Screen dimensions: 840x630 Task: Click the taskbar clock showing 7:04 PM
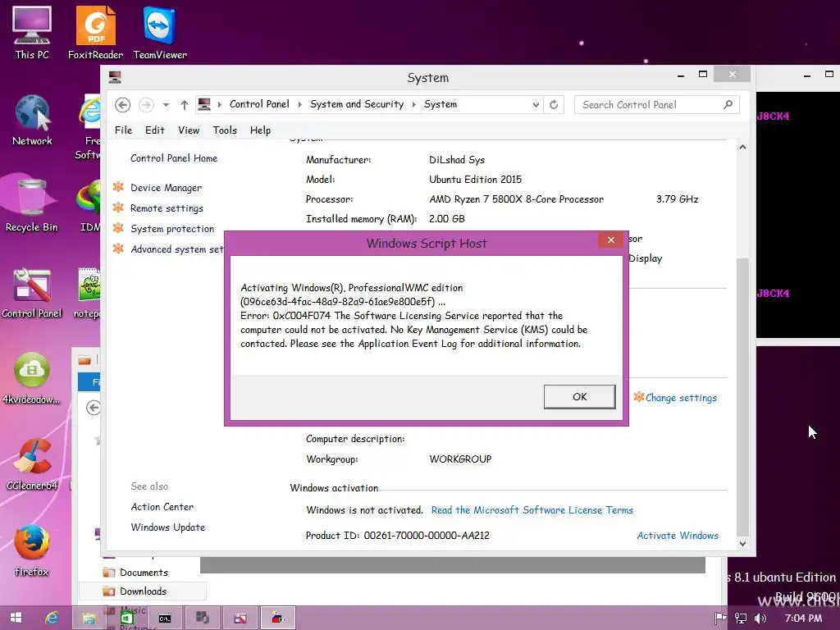pos(803,619)
